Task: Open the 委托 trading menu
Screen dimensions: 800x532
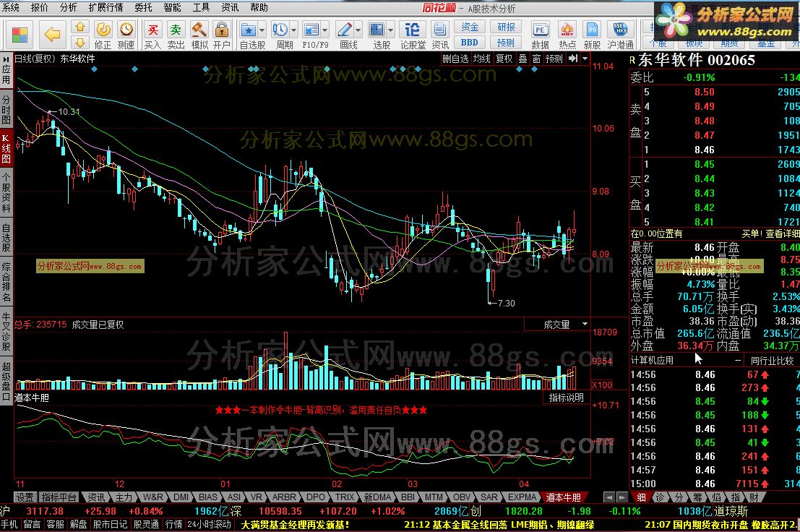Action: coord(143,7)
